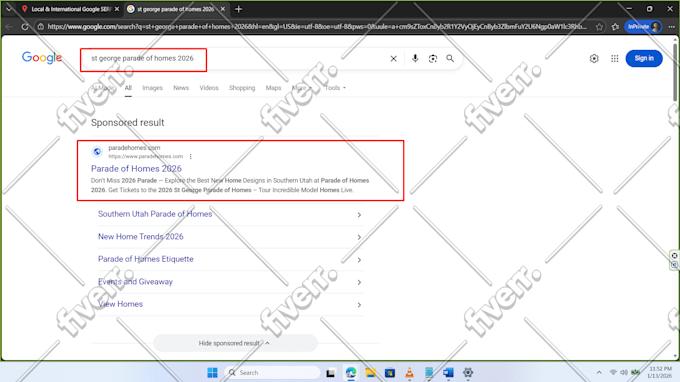The width and height of the screenshot is (680, 382).
Task: Select the All results tab
Action: (128, 88)
